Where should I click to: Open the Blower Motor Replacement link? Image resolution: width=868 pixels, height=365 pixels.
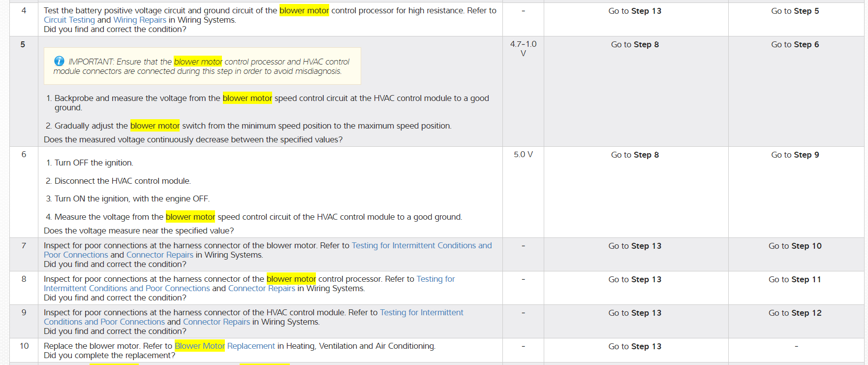[224, 346]
